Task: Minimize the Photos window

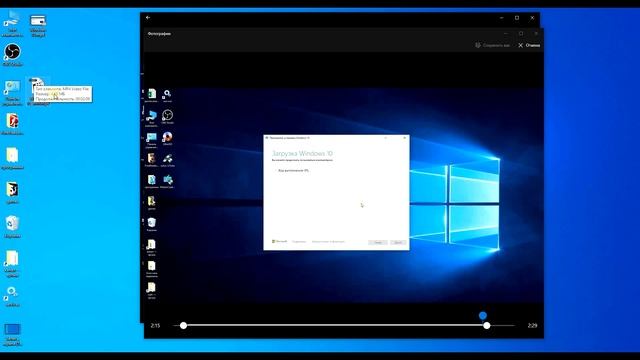Action: click(502, 18)
